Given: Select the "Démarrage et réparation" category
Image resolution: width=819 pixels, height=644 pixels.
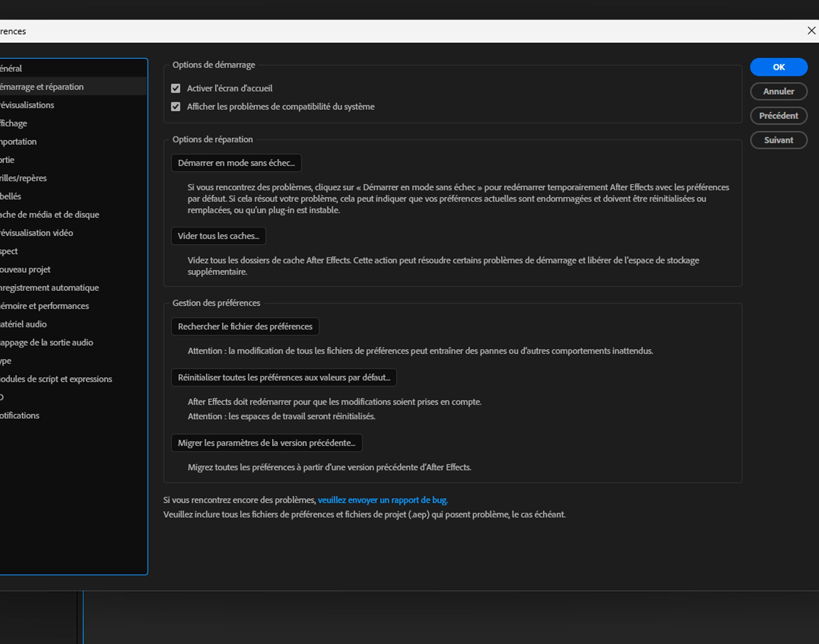Looking at the screenshot, I should point(73,87).
